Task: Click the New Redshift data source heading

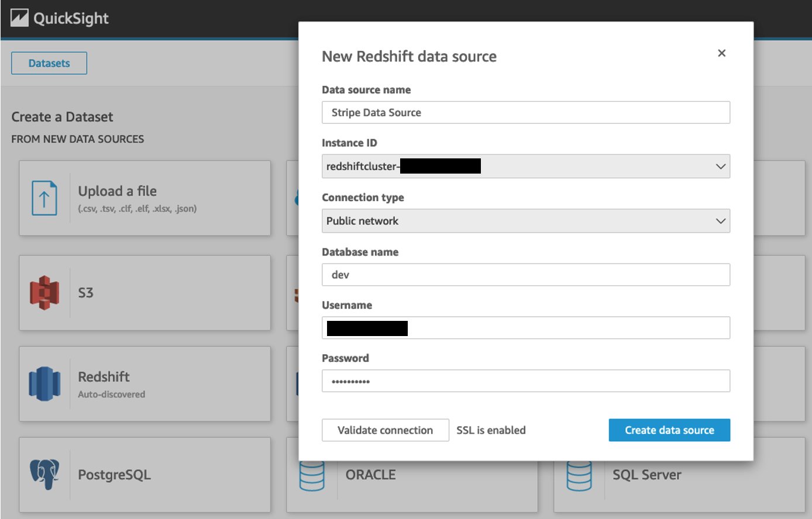Action: 409,57
